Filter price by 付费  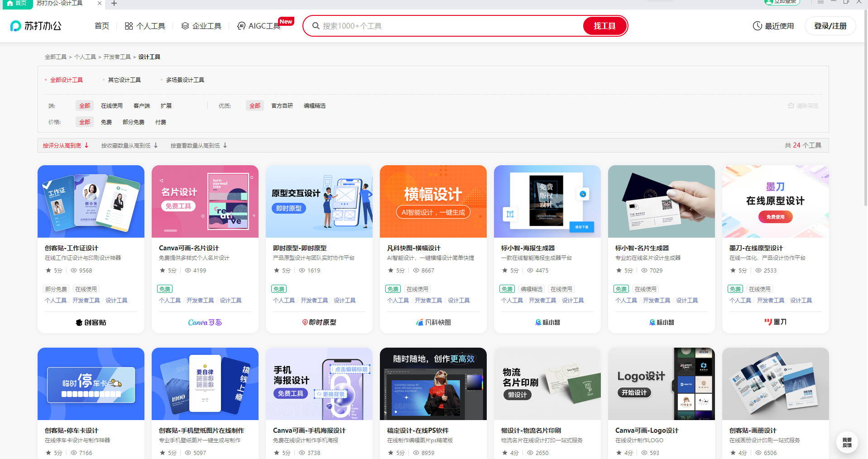(x=160, y=122)
